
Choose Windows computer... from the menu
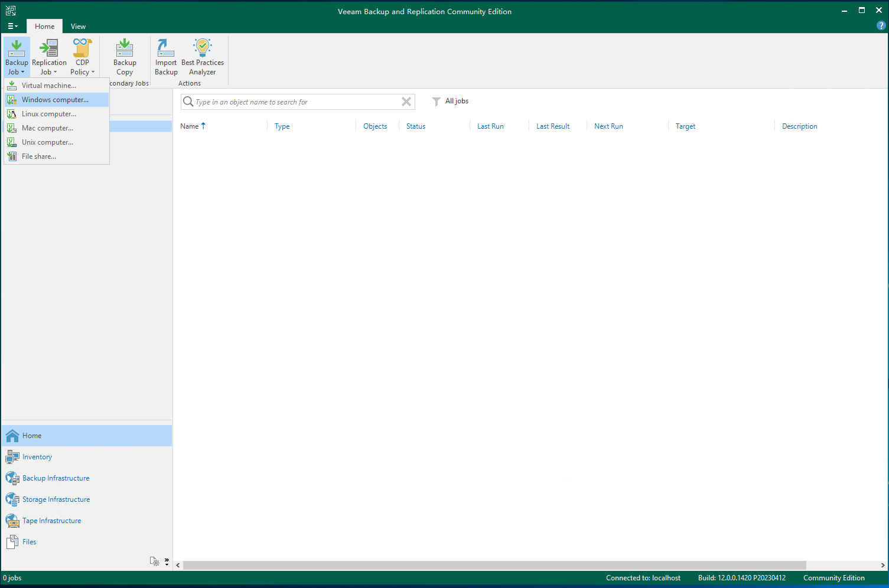[x=57, y=100]
